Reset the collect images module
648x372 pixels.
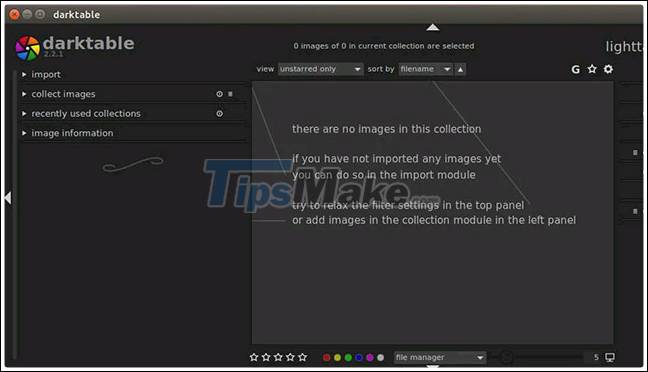pyautogui.click(x=219, y=94)
